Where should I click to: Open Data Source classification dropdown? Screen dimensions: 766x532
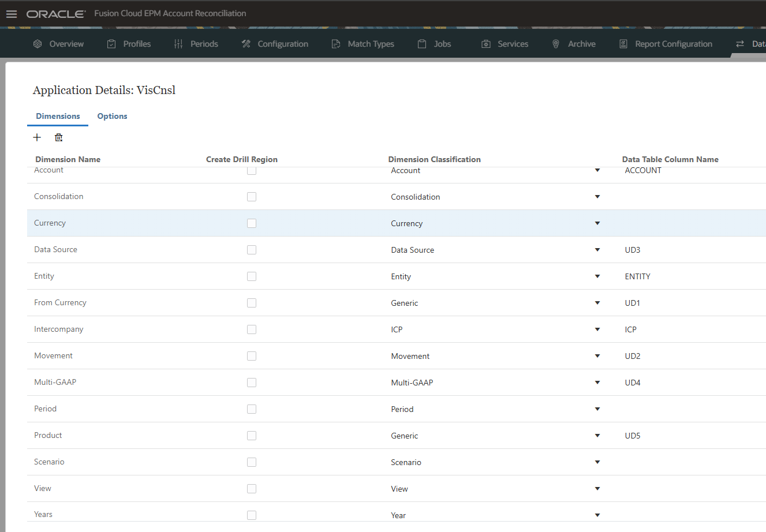[597, 250]
